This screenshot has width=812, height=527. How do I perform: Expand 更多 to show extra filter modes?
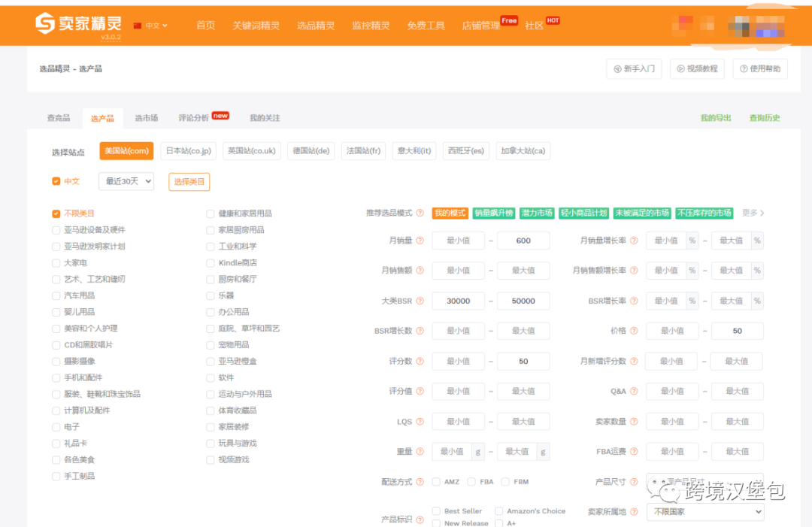coord(749,213)
